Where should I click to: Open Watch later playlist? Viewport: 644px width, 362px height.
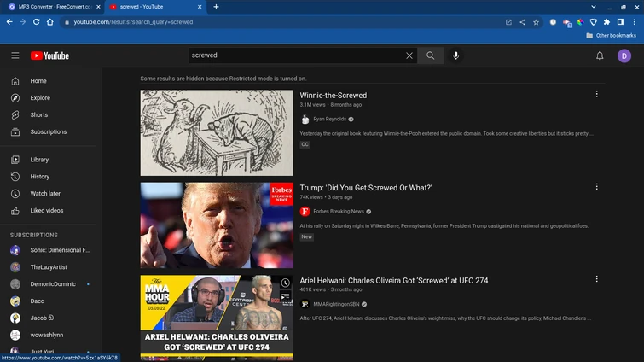[45, 194]
